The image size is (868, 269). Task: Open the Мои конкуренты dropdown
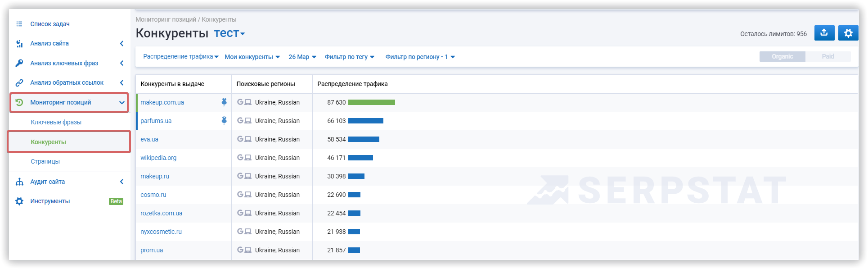pos(252,57)
